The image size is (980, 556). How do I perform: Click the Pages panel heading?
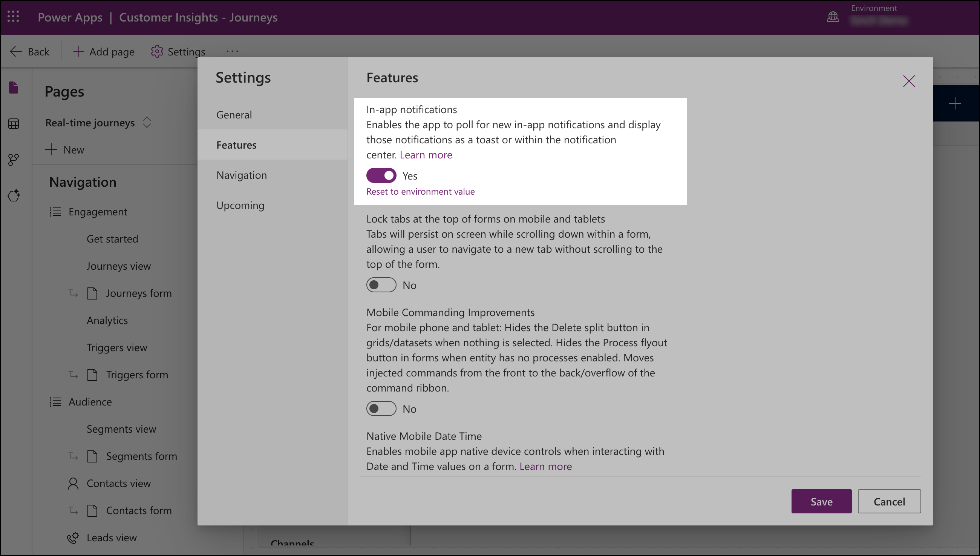point(64,92)
